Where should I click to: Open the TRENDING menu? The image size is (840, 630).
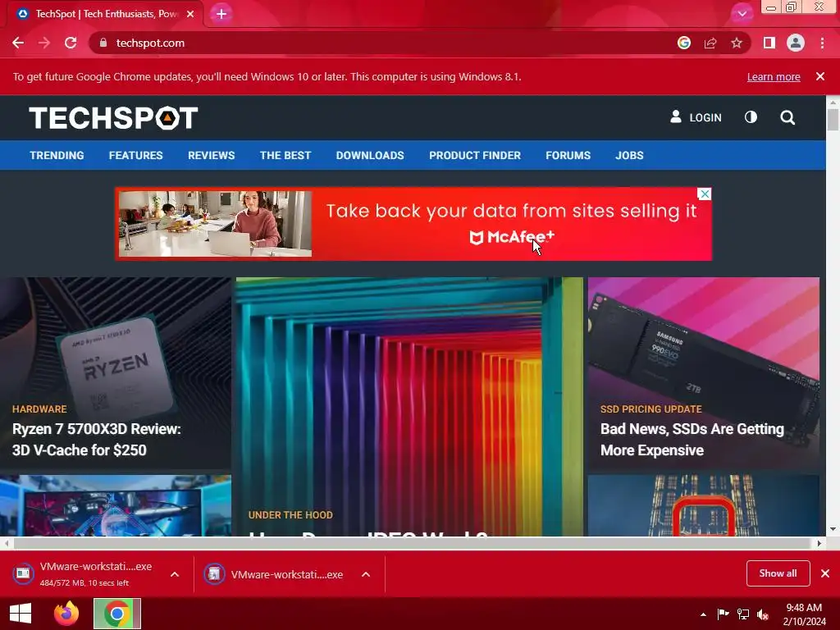tap(57, 155)
